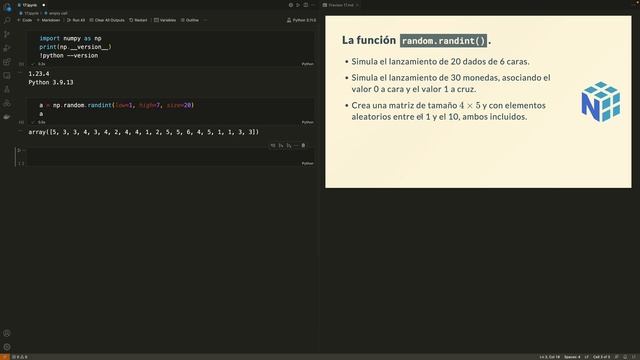Click the 1.23.4 version output

point(39,74)
